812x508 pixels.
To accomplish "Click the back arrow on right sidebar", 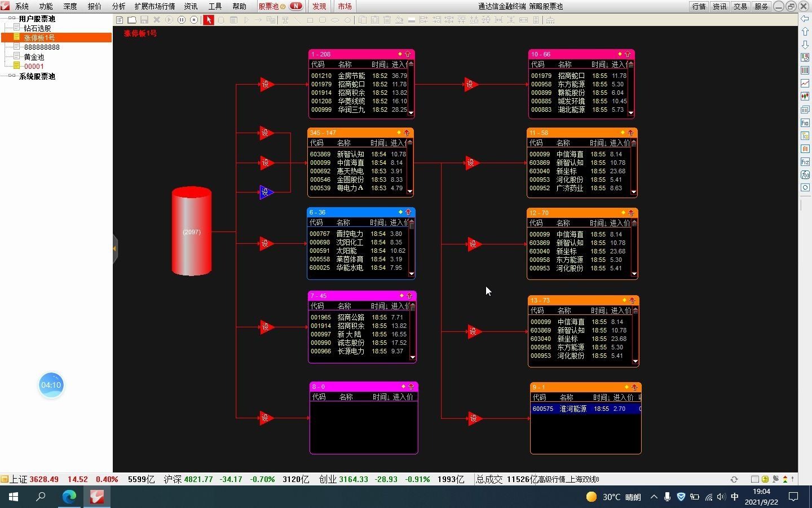I will 805,19.
